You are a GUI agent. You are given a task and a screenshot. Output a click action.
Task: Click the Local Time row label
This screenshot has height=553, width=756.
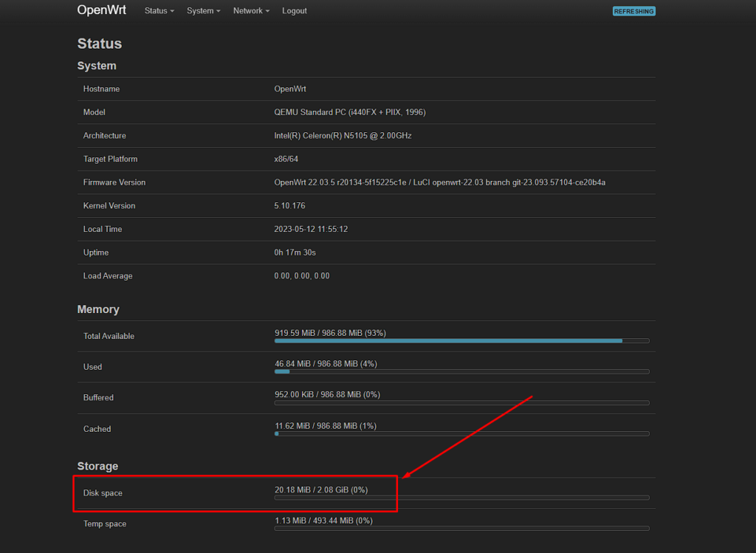click(x=103, y=229)
